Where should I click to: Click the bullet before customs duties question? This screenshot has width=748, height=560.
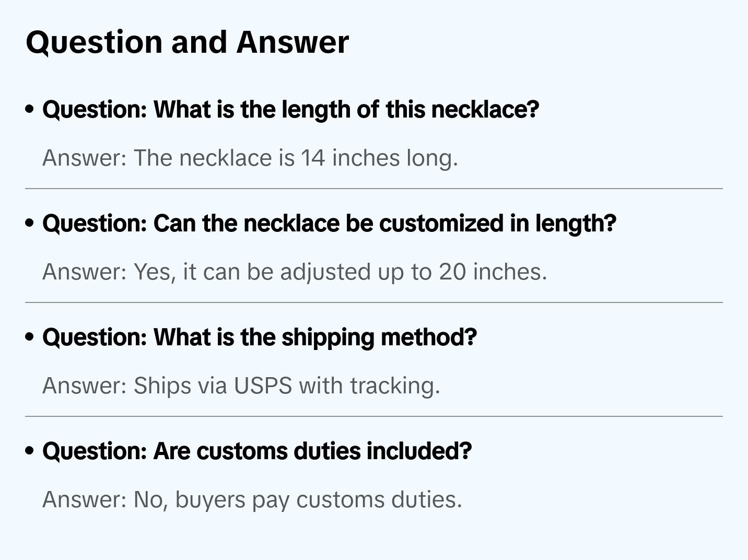click(30, 451)
